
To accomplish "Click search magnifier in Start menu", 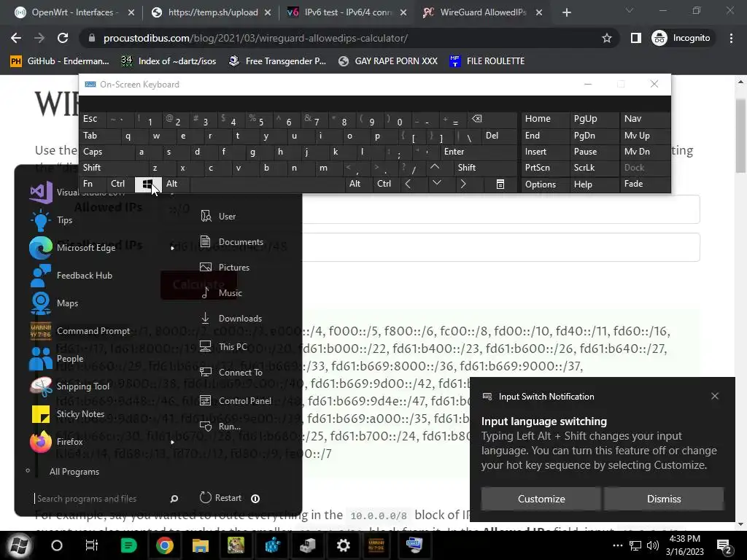I will (174, 499).
